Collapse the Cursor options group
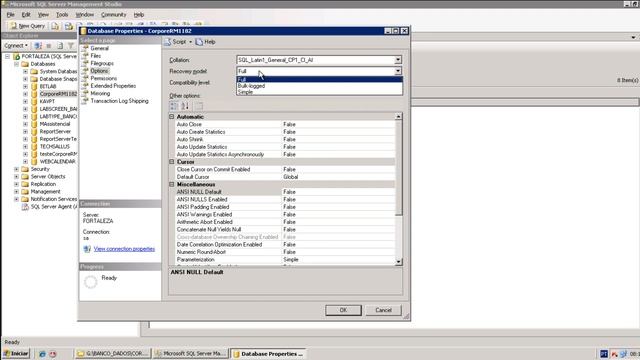The width and height of the screenshot is (640, 360). tap(172, 162)
